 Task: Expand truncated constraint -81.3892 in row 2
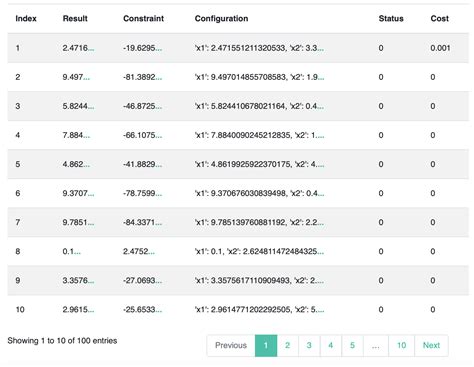[159, 77]
